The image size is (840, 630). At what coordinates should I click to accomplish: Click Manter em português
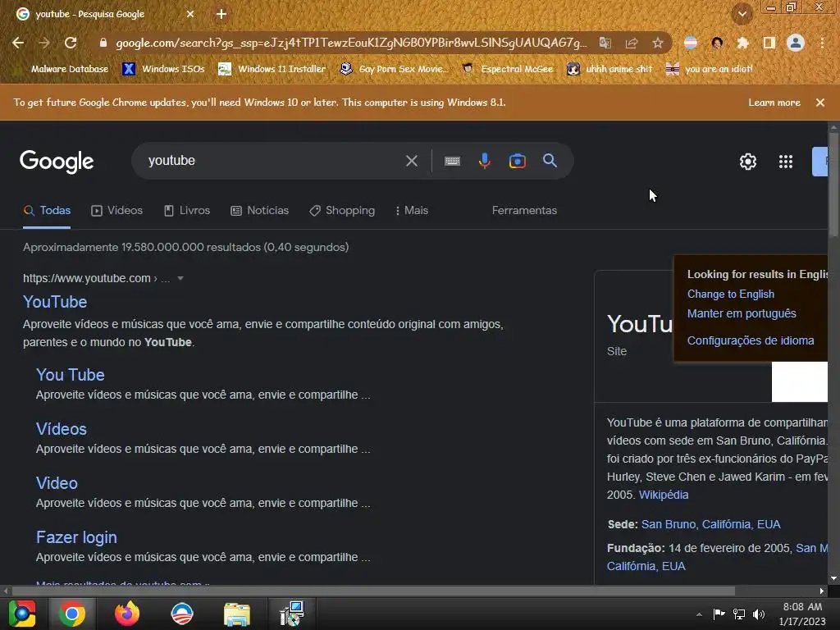[742, 313]
